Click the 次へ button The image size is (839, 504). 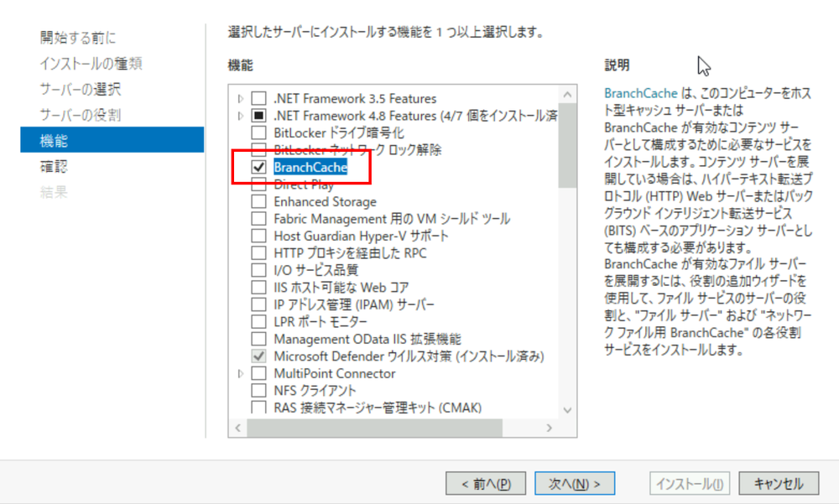tap(574, 483)
